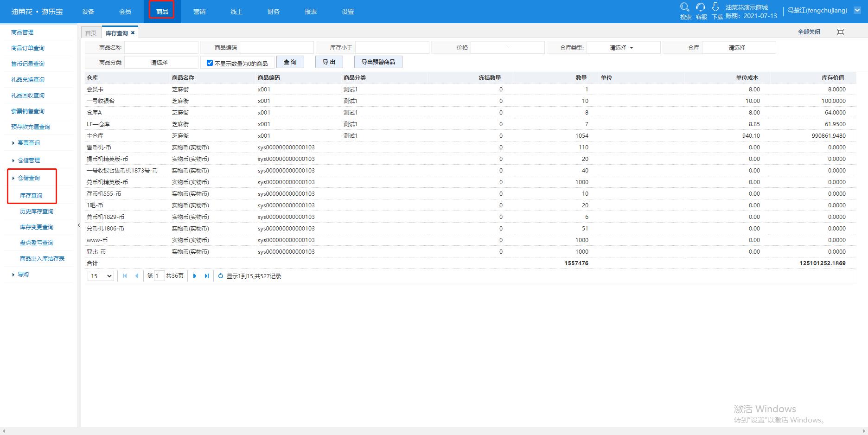Viewport: 868px width, 435px height.
Task: Open 预存款充值查询 sidebar item
Action: click(x=31, y=127)
